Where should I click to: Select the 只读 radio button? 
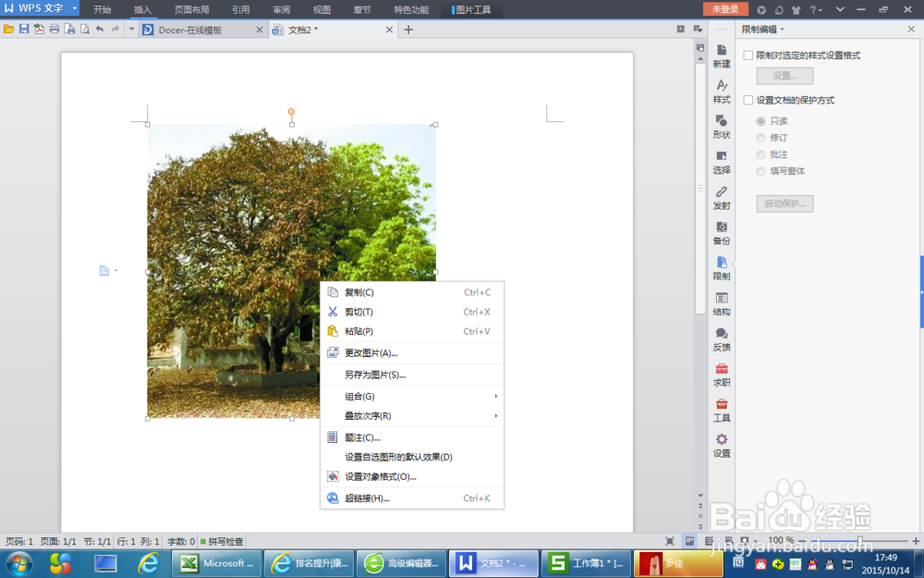point(759,119)
